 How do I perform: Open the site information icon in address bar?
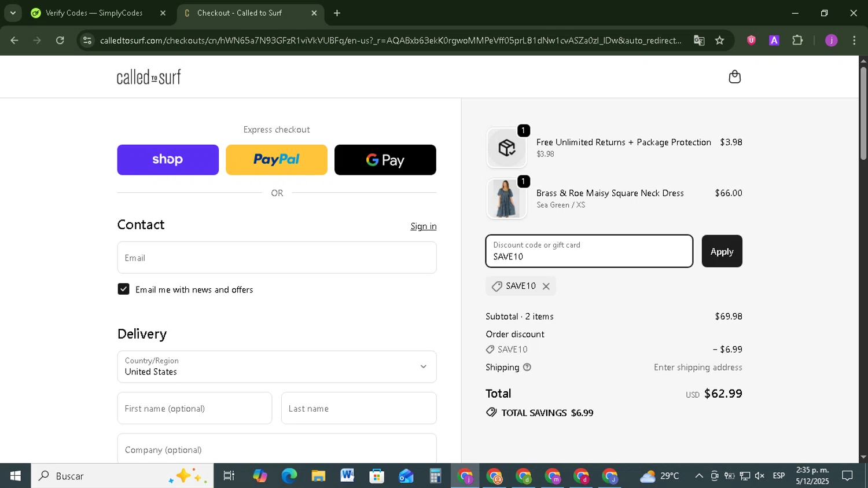[87, 41]
